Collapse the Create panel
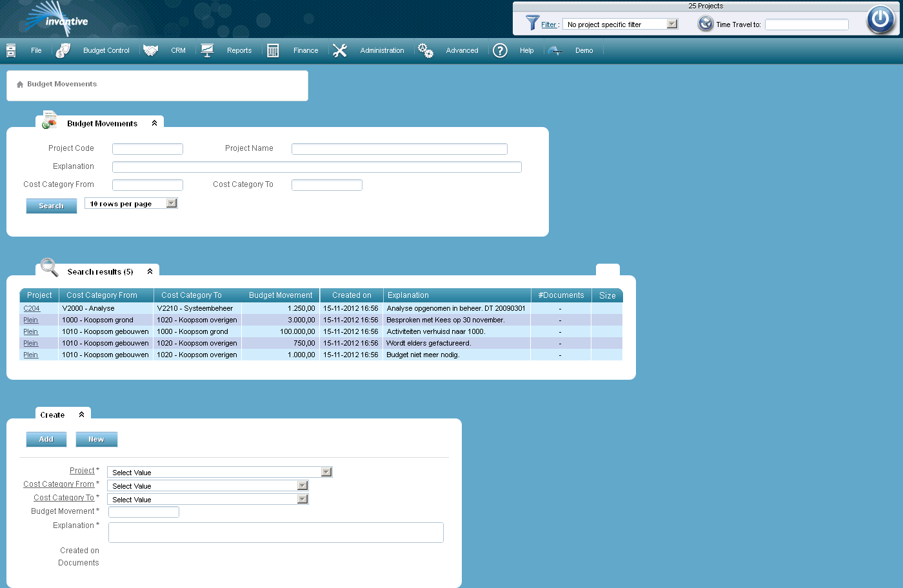Image resolution: width=903 pixels, height=588 pixels. coord(81,415)
